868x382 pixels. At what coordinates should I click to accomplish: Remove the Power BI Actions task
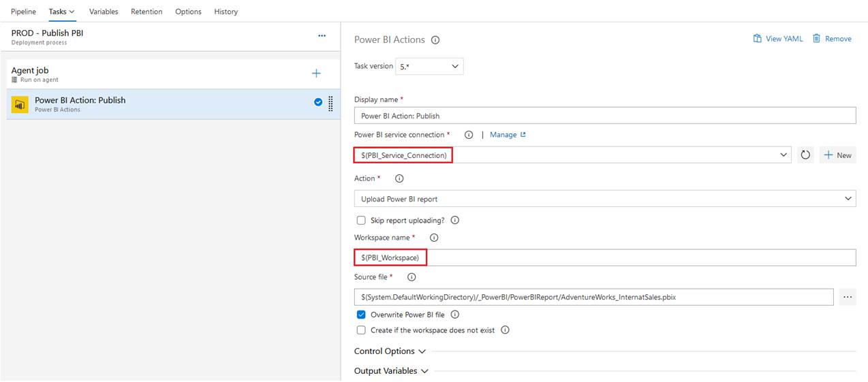[x=832, y=39]
